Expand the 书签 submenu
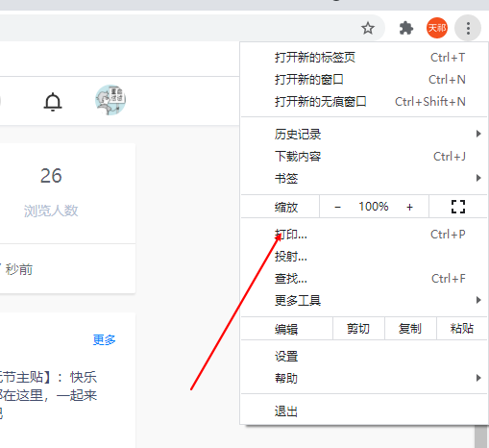 364,178
